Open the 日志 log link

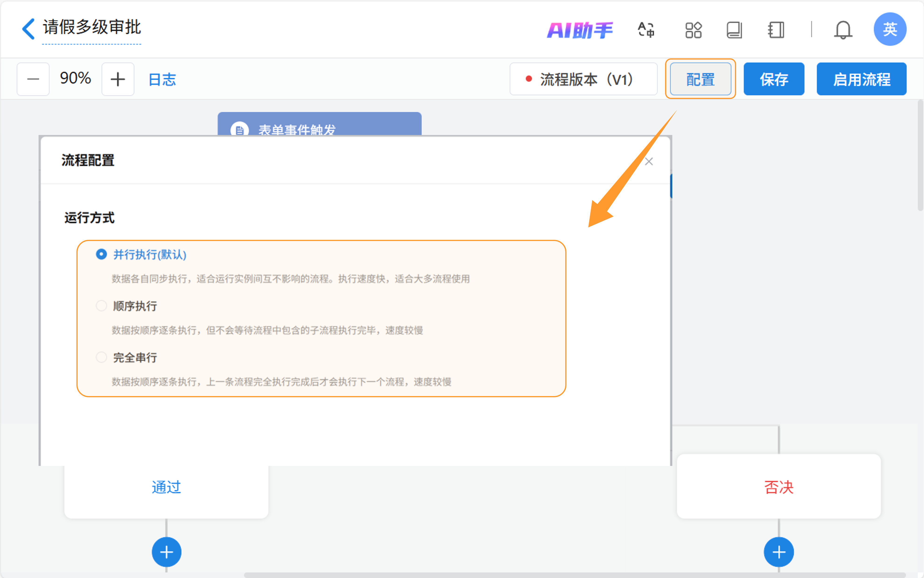[162, 79]
